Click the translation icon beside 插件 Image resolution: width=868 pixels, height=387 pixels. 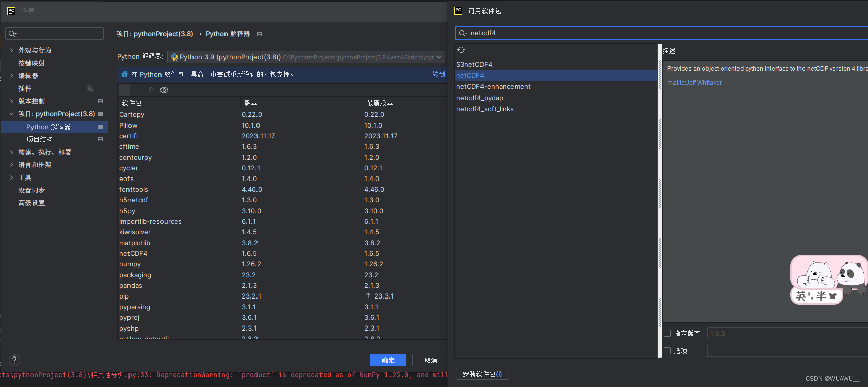point(90,88)
